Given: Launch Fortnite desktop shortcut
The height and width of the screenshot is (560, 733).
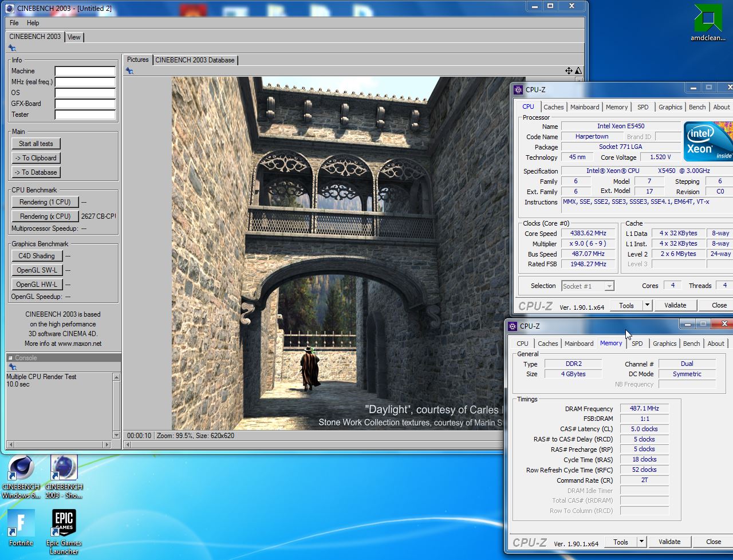Looking at the screenshot, I should pos(21,528).
